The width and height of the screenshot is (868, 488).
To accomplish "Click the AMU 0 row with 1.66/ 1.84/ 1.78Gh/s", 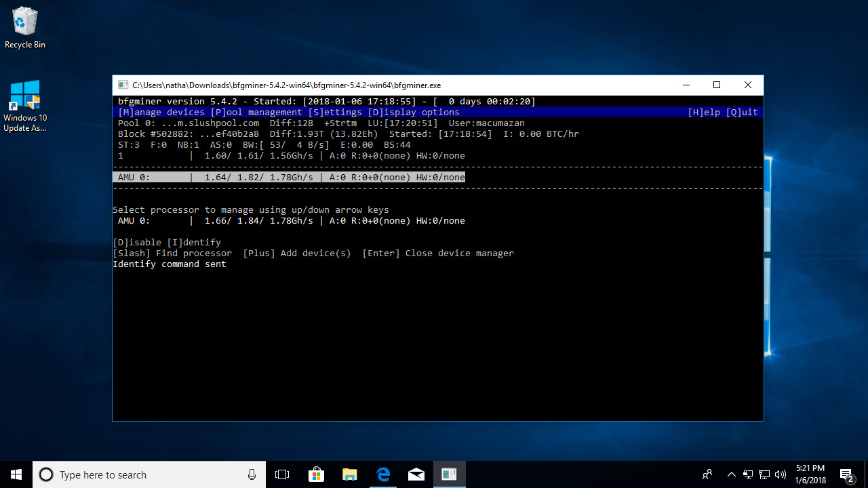I will coord(292,221).
